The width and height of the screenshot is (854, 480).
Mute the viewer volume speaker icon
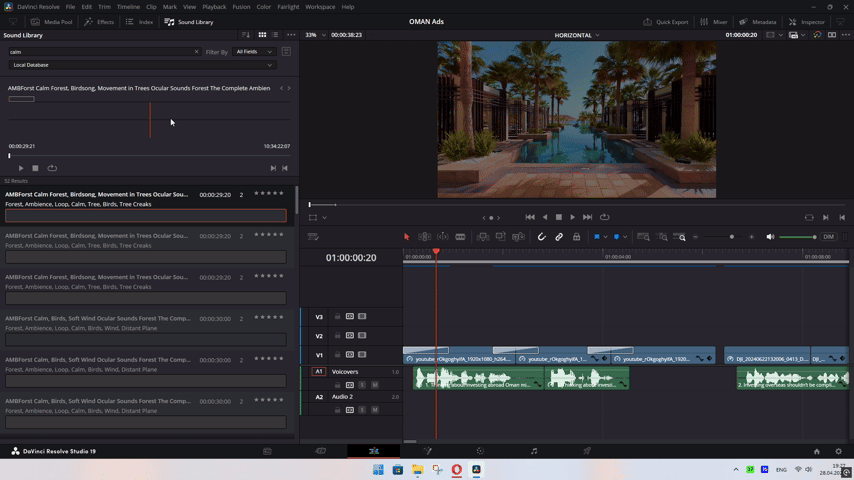[x=770, y=237]
